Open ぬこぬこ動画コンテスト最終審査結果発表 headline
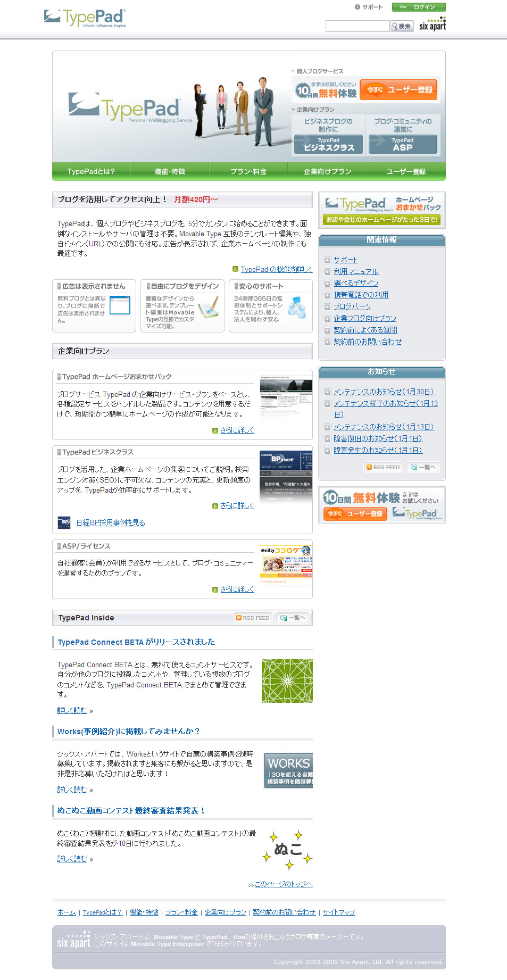The image size is (507, 980). click(x=131, y=811)
